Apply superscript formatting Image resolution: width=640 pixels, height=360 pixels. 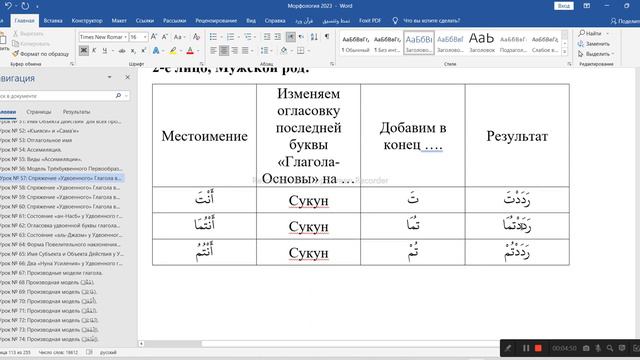click(x=143, y=51)
